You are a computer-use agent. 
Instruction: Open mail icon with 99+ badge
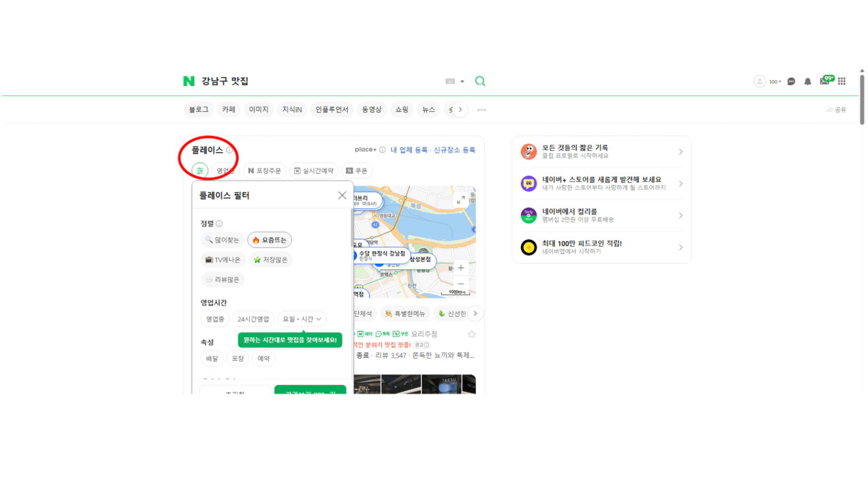pos(826,80)
